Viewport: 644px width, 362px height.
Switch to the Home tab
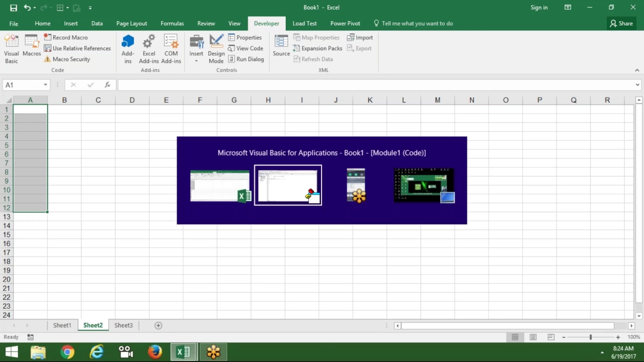(x=43, y=23)
